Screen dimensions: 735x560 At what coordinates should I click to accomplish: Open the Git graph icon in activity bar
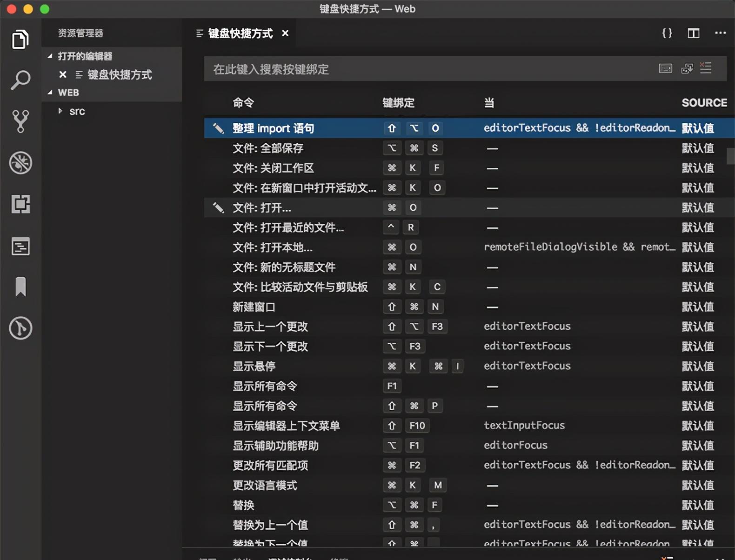pos(20,328)
